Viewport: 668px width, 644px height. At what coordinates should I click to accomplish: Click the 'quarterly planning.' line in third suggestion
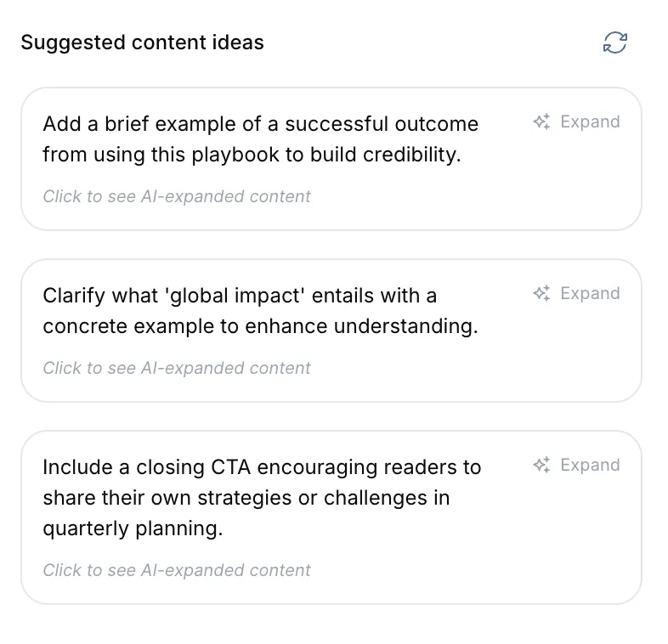tap(133, 528)
